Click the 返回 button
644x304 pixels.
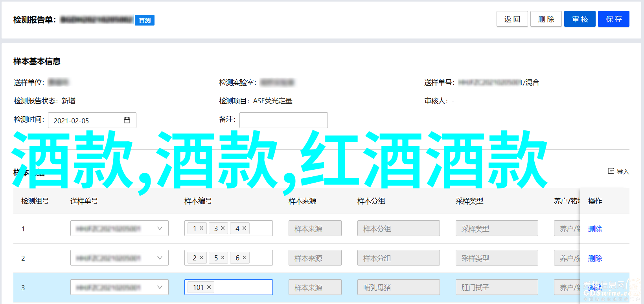point(512,19)
